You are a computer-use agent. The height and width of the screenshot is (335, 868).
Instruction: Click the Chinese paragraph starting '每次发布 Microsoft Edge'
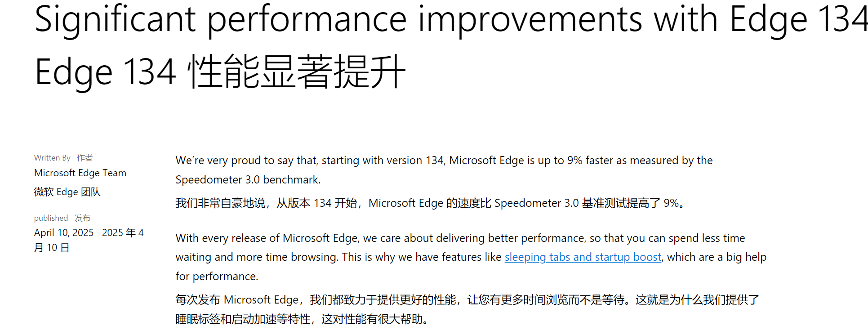(467, 300)
